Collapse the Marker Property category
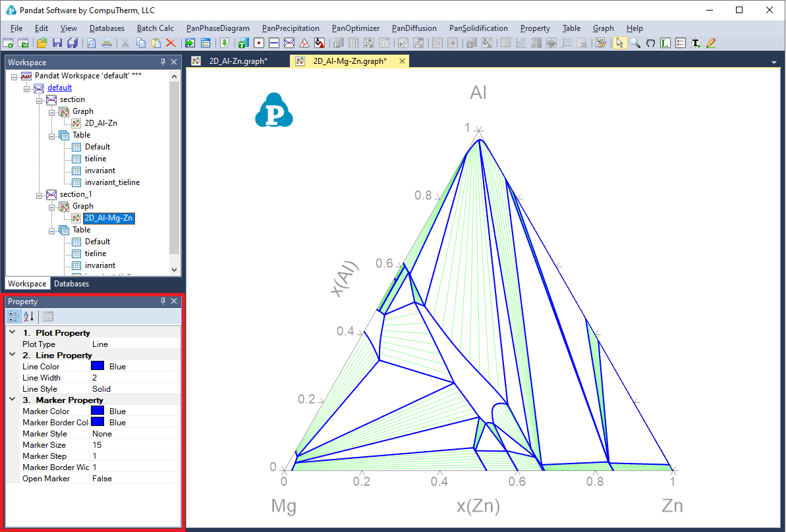The width and height of the screenshot is (786, 532). pyautogui.click(x=13, y=400)
